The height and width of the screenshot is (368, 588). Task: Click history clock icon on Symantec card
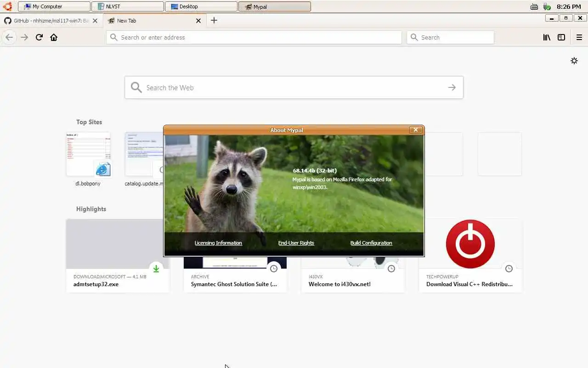point(274,269)
